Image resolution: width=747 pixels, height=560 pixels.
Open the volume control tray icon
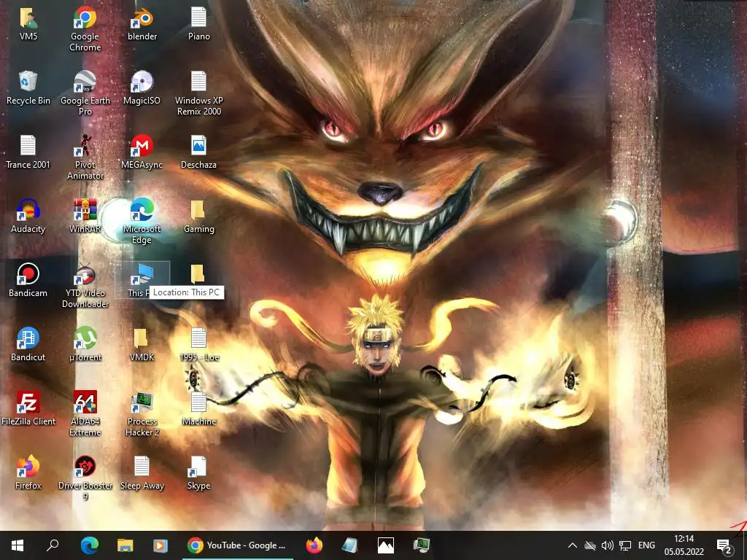point(607,545)
